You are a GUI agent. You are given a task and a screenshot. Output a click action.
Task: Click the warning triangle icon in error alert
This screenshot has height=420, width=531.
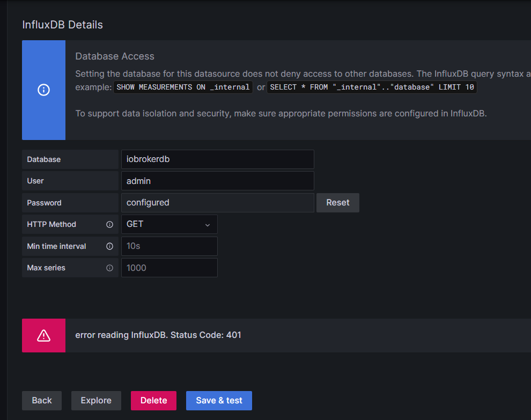(43, 335)
